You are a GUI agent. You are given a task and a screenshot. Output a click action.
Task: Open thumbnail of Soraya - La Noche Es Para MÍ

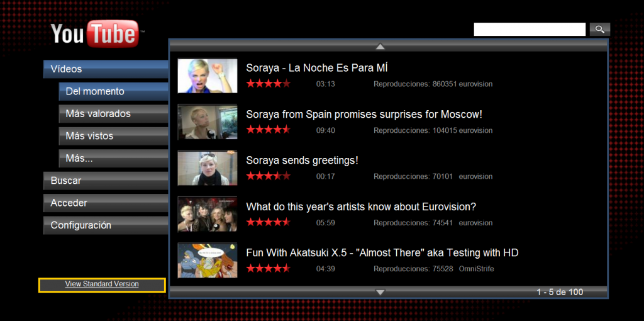click(208, 76)
